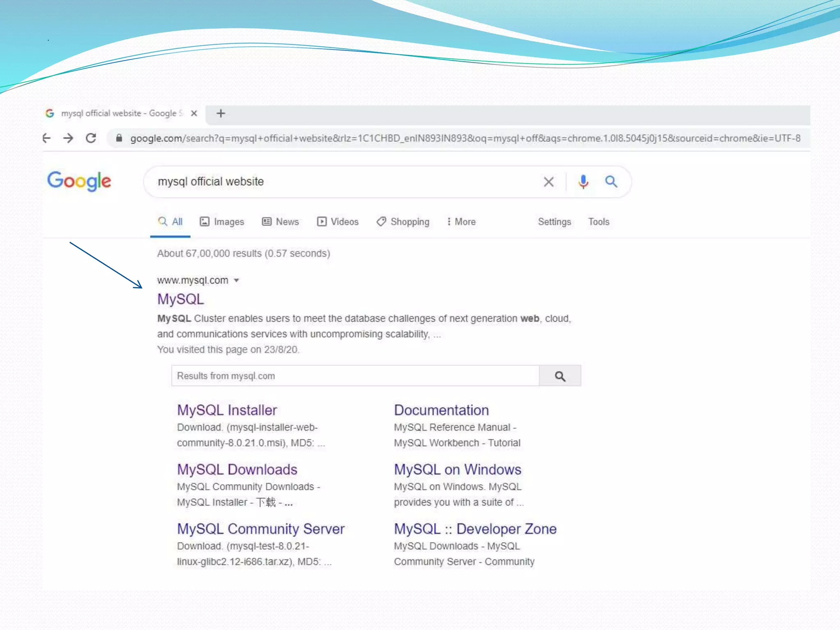Switch to the Videos results tab
The height and width of the screenshot is (630, 840).
(338, 221)
